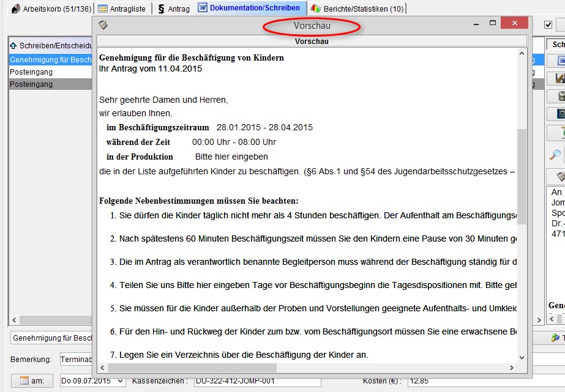
Task: Switch to the Antragliste tab
Action: [x=122, y=9]
